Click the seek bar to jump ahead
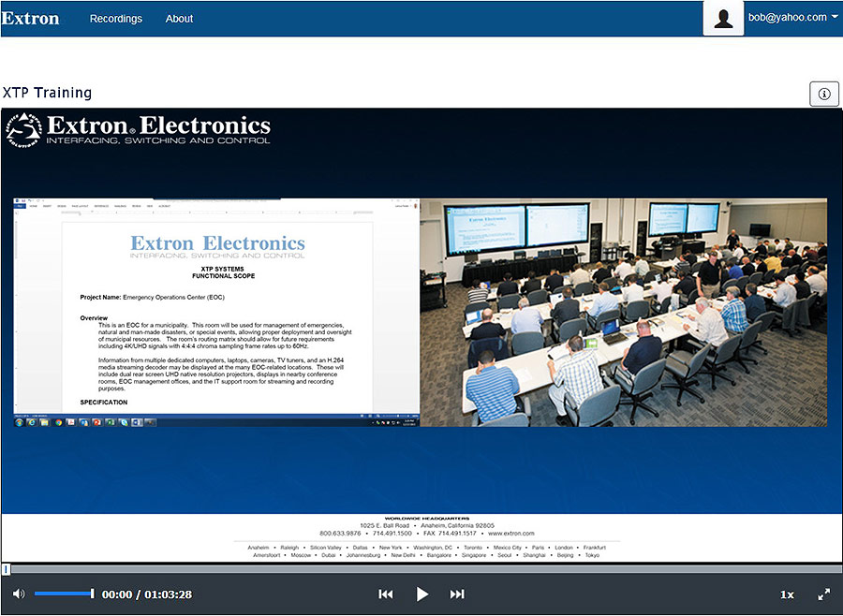 tap(421, 568)
